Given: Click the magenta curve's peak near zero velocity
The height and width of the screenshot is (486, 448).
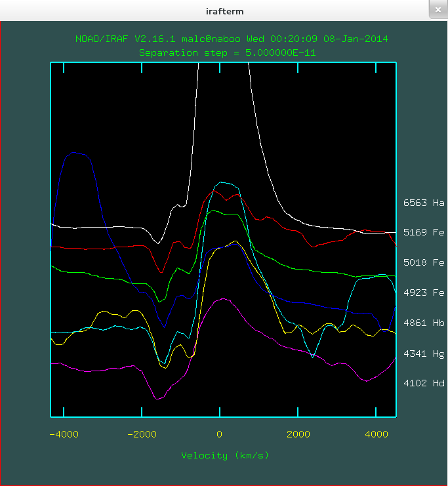Looking at the screenshot, I should (224, 299).
